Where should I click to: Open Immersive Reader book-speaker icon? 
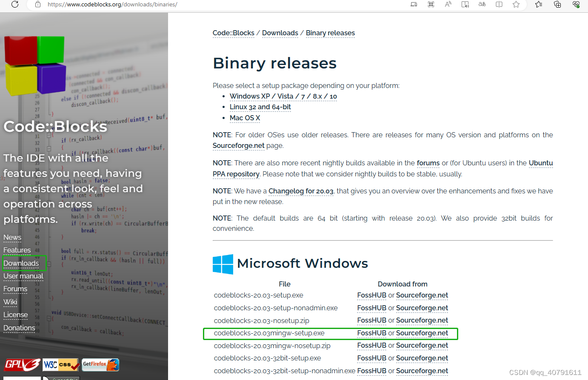[x=465, y=4]
